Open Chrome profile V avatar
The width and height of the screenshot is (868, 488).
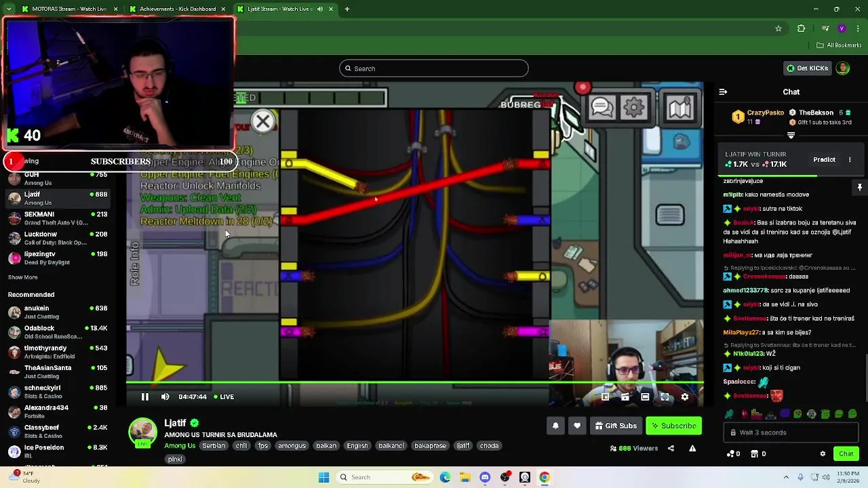(x=842, y=28)
